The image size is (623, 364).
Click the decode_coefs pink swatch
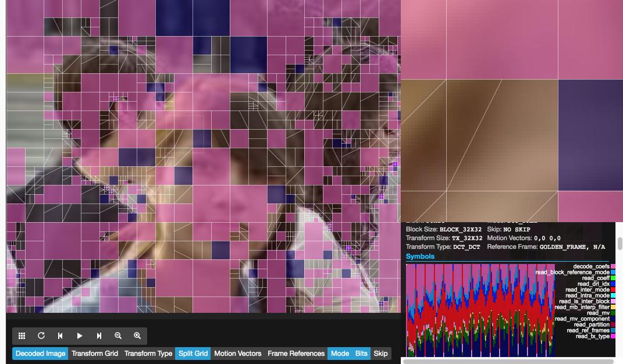pos(613,266)
